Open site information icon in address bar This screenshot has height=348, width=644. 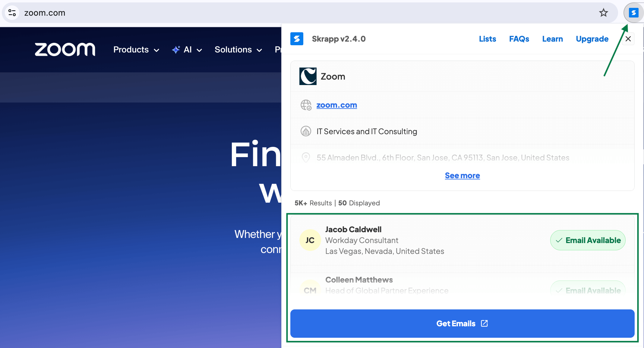[x=12, y=13]
